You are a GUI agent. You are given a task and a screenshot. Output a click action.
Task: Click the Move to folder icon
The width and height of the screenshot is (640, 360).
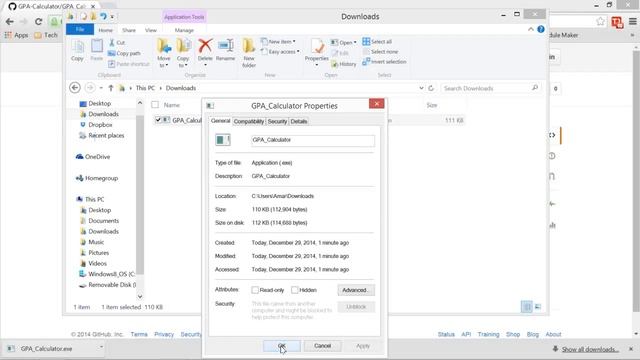(164, 46)
